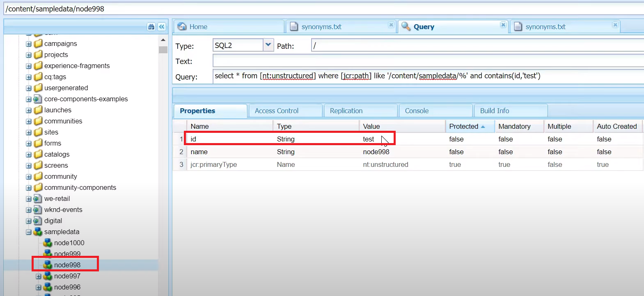Sort by the Protected column header
644x296 pixels.
(x=470, y=126)
